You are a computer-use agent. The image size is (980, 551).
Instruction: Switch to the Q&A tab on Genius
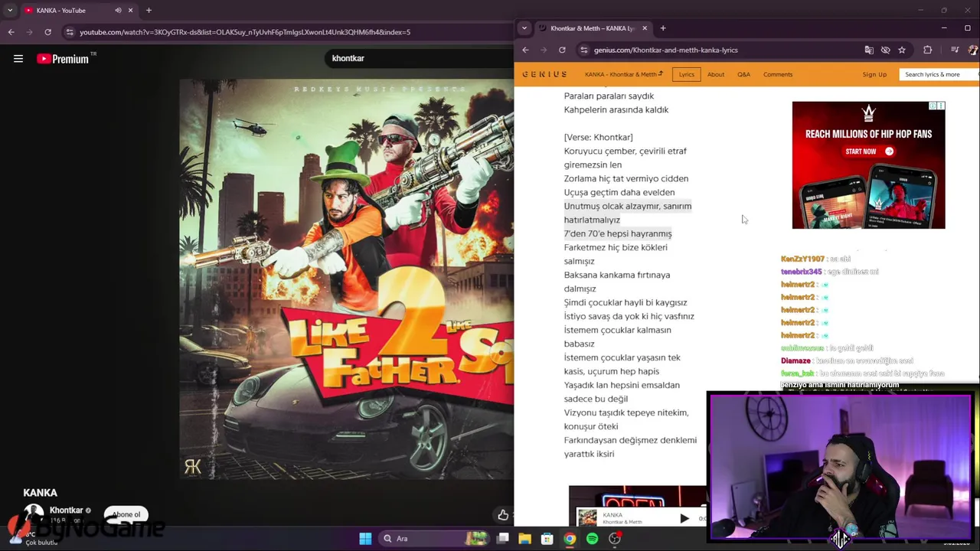pos(743,74)
